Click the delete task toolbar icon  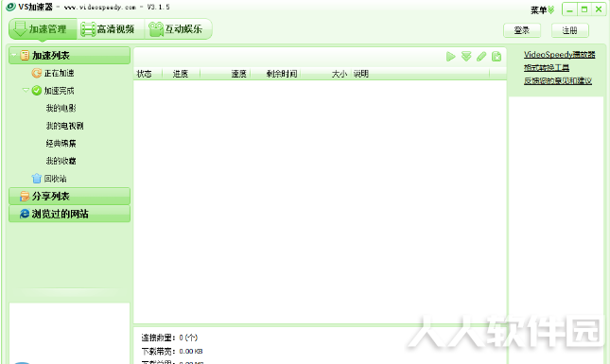click(x=497, y=57)
